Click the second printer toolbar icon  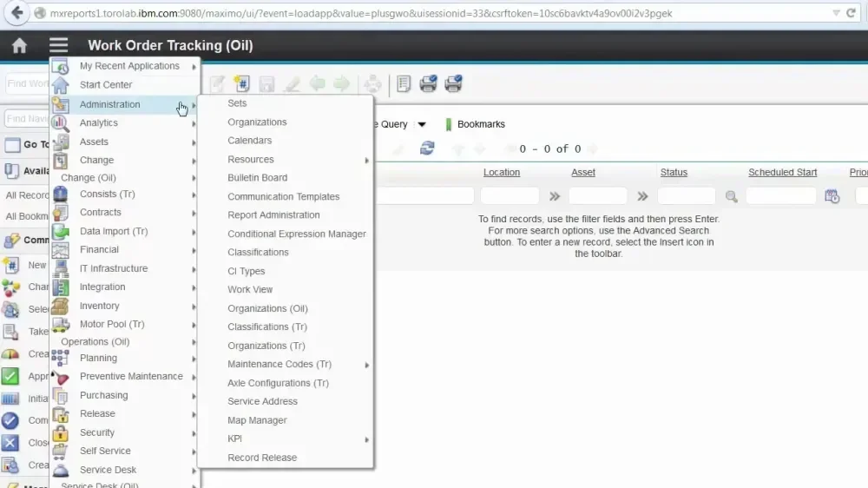pyautogui.click(x=453, y=83)
